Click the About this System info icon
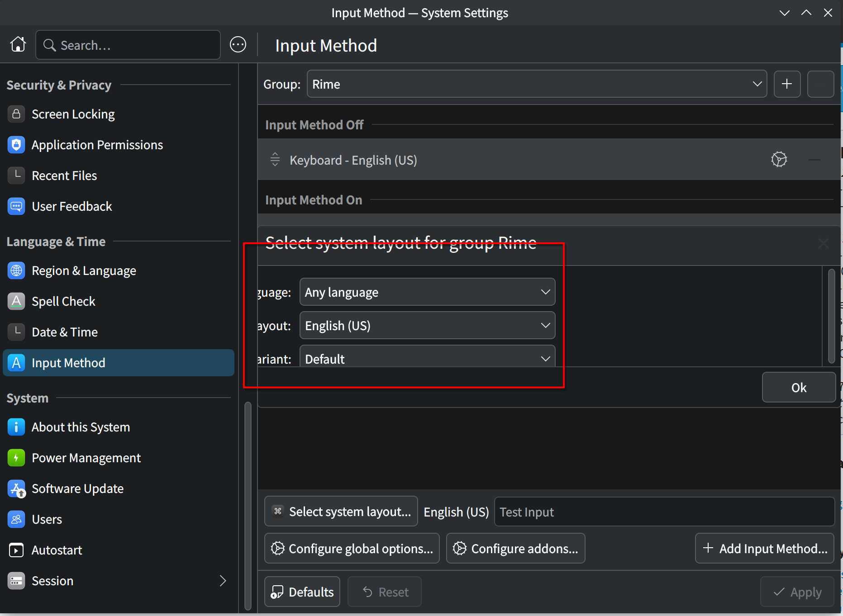This screenshot has height=616, width=843. pos(16,427)
